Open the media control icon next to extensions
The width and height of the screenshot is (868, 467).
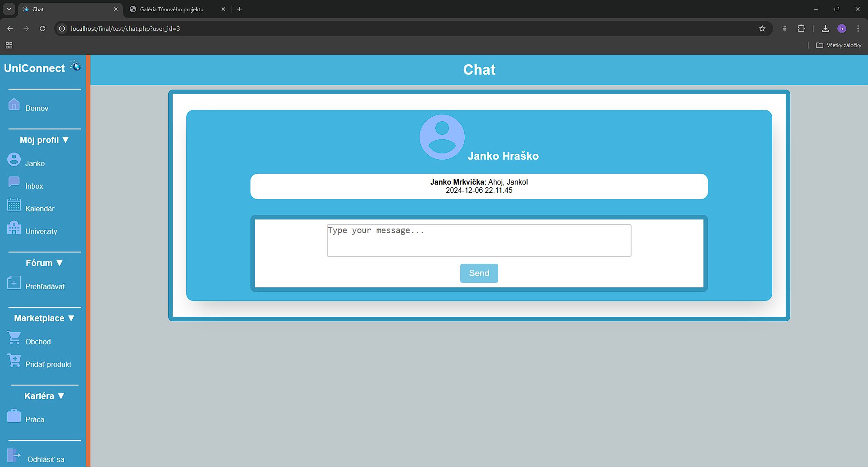(x=785, y=29)
